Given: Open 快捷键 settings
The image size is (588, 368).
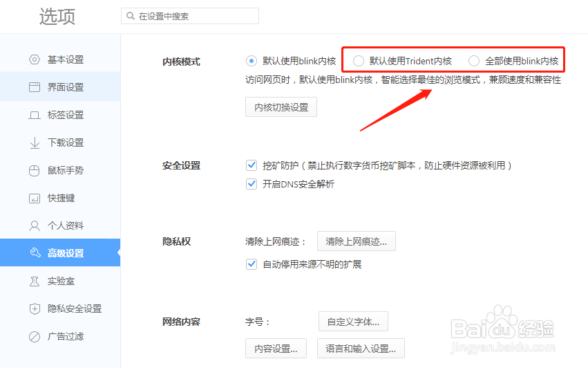Looking at the screenshot, I should (60, 198).
